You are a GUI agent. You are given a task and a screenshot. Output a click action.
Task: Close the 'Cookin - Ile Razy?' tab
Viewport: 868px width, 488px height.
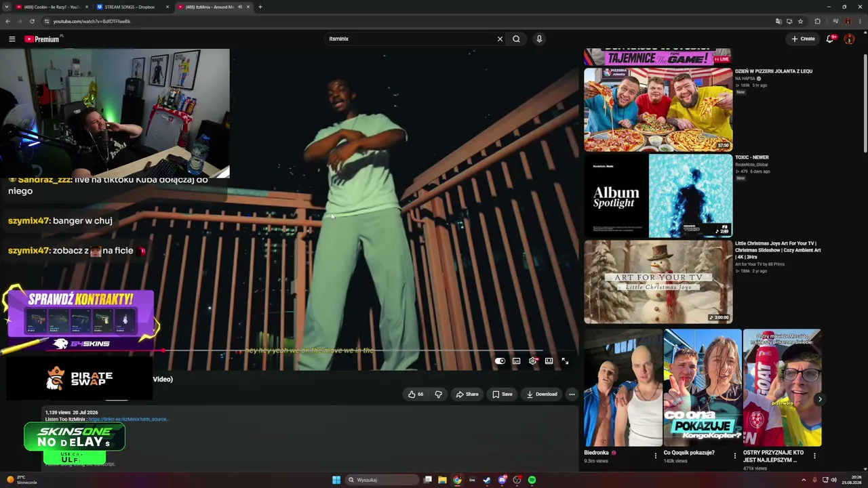click(x=87, y=7)
